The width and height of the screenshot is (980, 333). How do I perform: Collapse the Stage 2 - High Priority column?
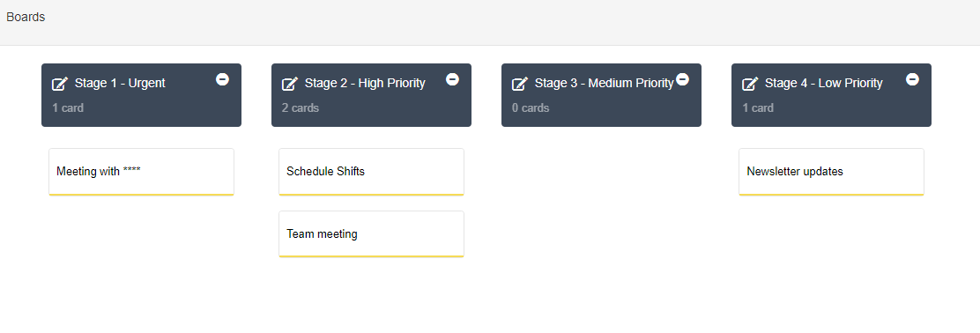pyautogui.click(x=452, y=79)
